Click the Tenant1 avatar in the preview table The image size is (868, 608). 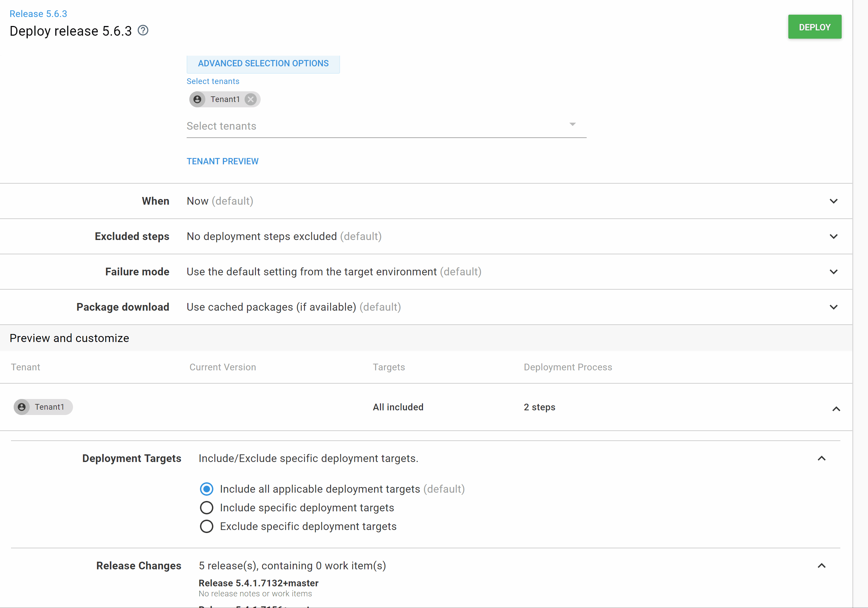(x=22, y=407)
